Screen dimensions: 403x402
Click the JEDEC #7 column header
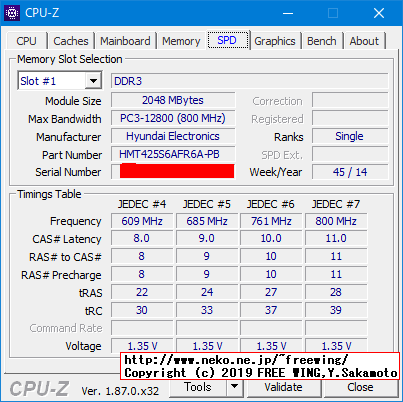coord(336,204)
